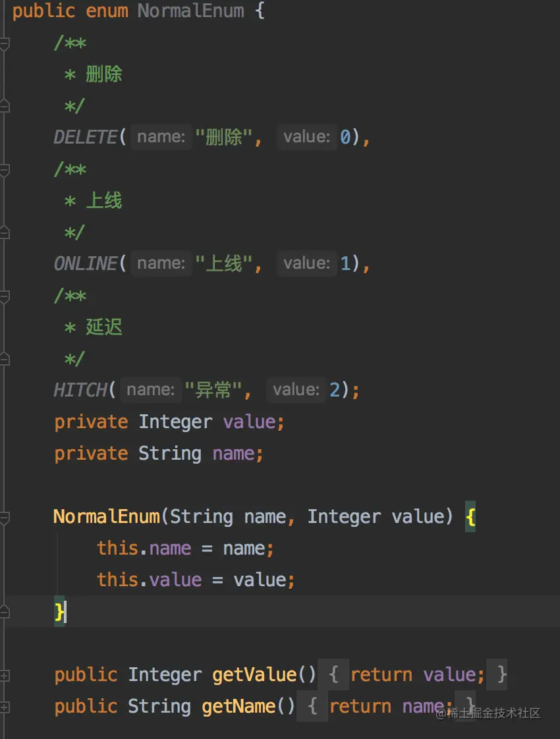Click fold end marker at the constructor's closing brace
Screen dimensions: 560x739
(5, 613)
